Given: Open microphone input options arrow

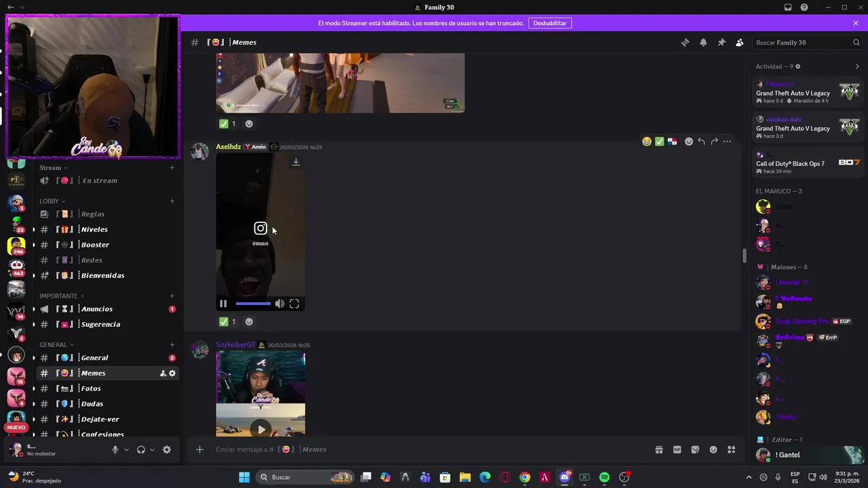Looking at the screenshot, I should (126, 449).
